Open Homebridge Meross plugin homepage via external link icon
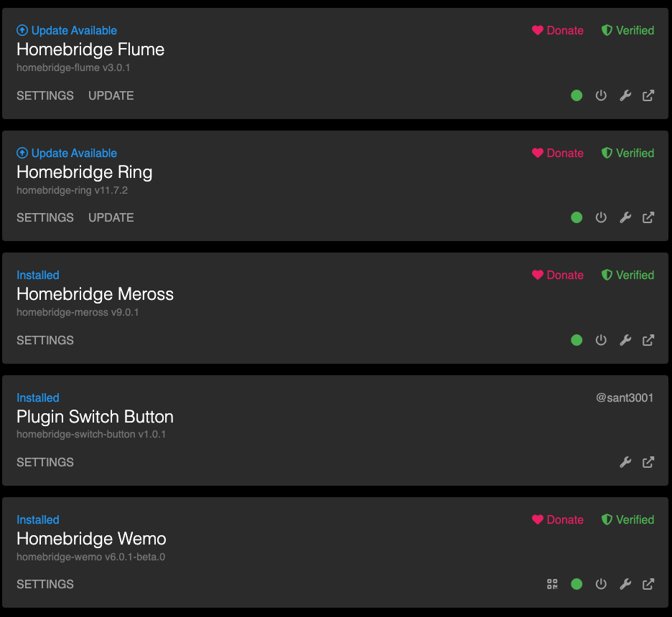This screenshot has height=617, width=672. click(648, 340)
